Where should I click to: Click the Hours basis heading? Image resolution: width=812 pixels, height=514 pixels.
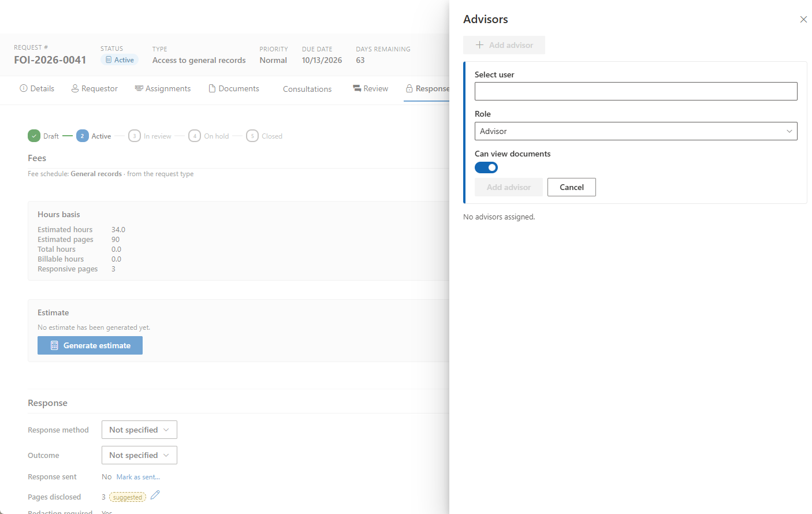59,214
